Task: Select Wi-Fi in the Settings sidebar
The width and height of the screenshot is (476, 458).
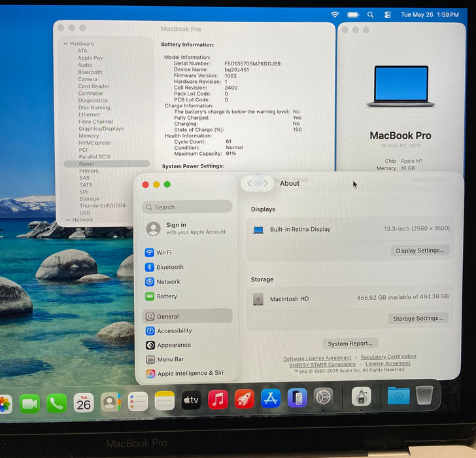Action: (188, 253)
